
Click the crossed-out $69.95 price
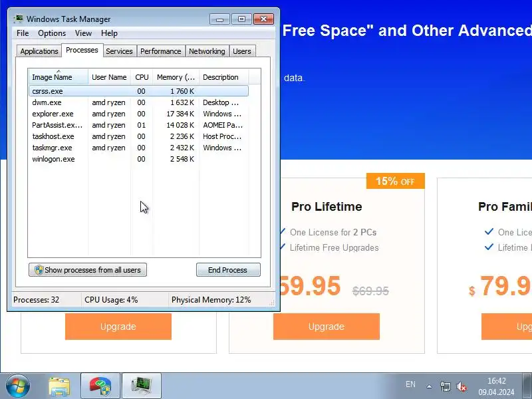pyautogui.click(x=370, y=291)
